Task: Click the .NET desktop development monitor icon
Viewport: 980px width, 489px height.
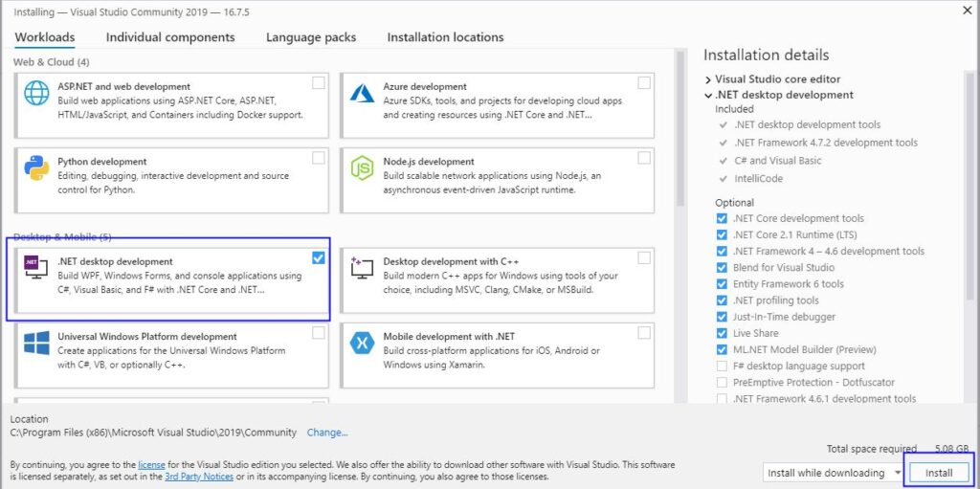Action: 36,268
